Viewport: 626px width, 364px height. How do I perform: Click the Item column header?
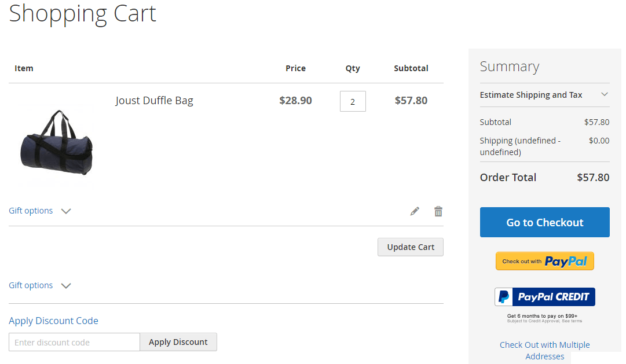[x=24, y=68]
